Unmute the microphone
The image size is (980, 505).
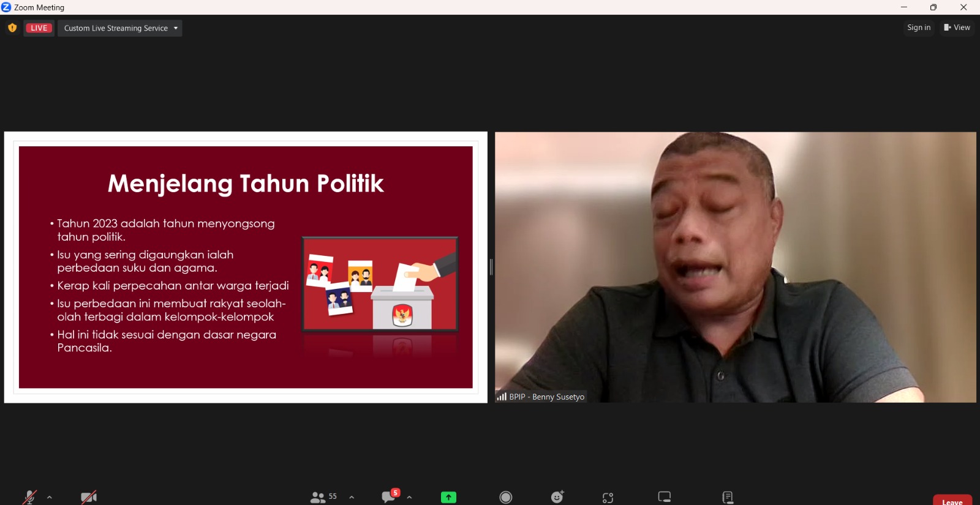pyautogui.click(x=29, y=497)
